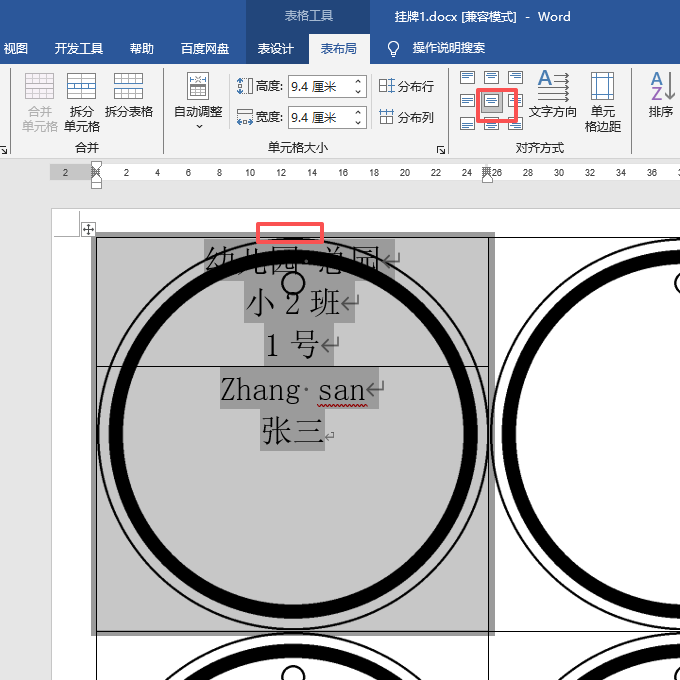Align cell text bottom left
Image resolution: width=680 pixels, height=680 pixels.
468,124
